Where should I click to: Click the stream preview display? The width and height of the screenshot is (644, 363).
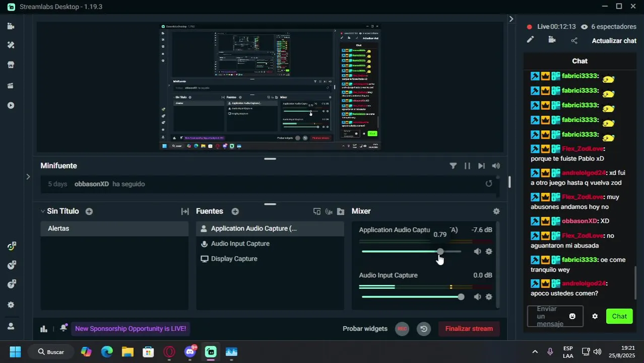click(270, 87)
